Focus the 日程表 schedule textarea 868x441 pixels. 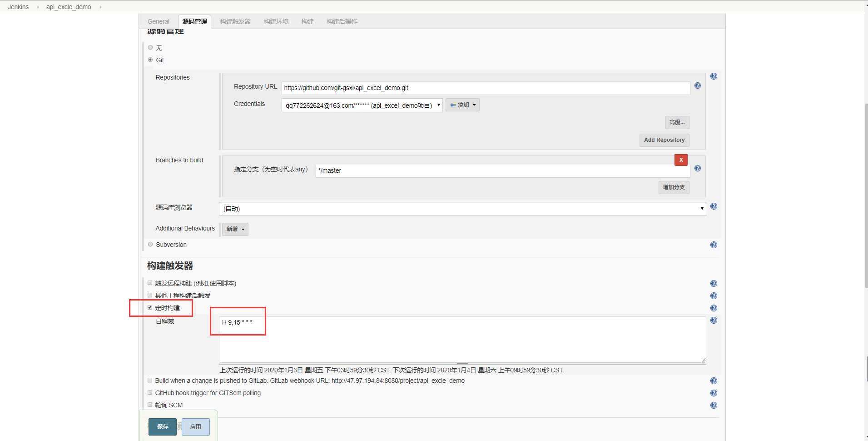pyautogui.click(x=462, y=340)
